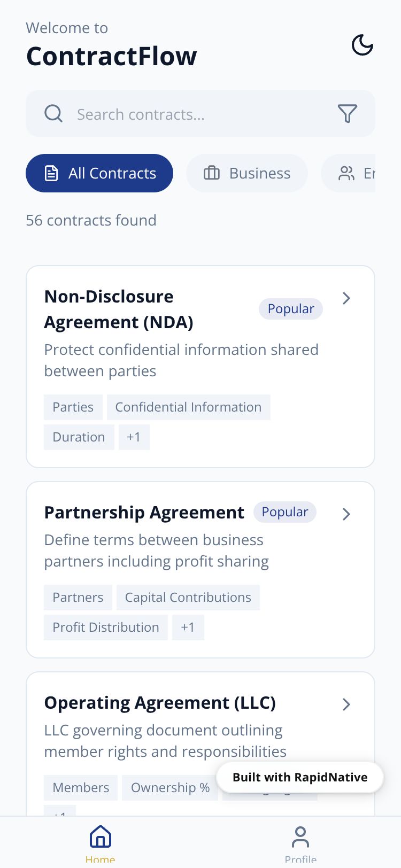Expand the Non-Disclosure Agreement chevron
The height and width of the screenshot is (868, 401).
(x=346, y=298)
